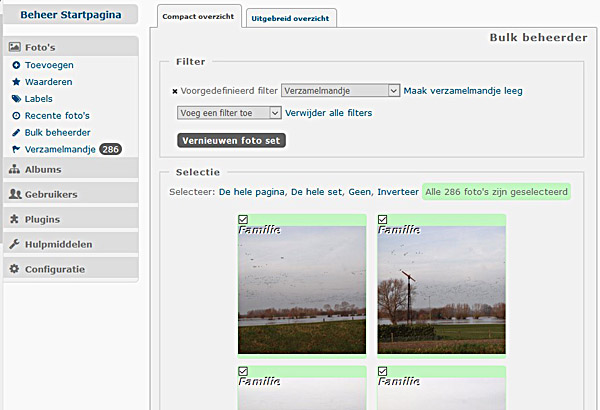Click the Familie thumbnail with the windmill
The height and width of the screenshot is (410, 600).
click(x=441, y=290)
